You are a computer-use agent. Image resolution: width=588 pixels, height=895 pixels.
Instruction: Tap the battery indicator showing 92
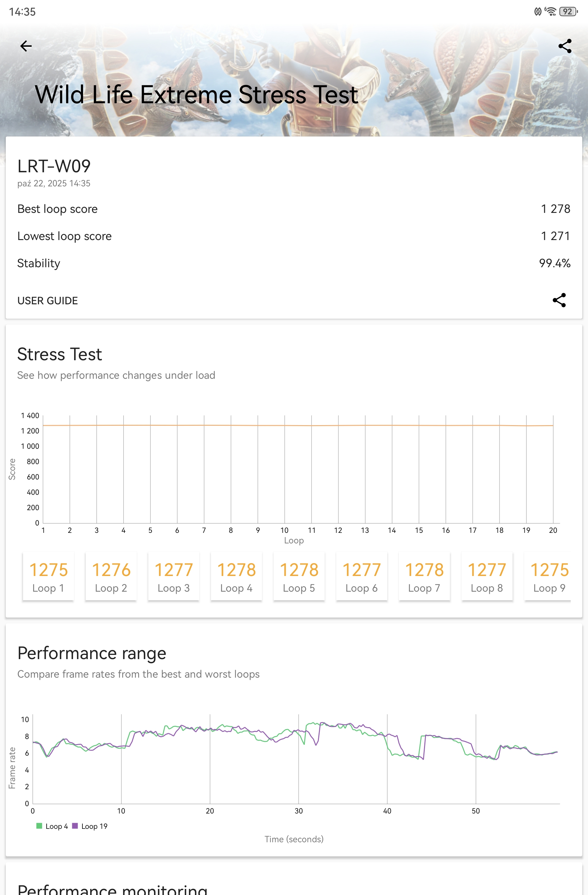pyautogui.click(x=568, y=12)
